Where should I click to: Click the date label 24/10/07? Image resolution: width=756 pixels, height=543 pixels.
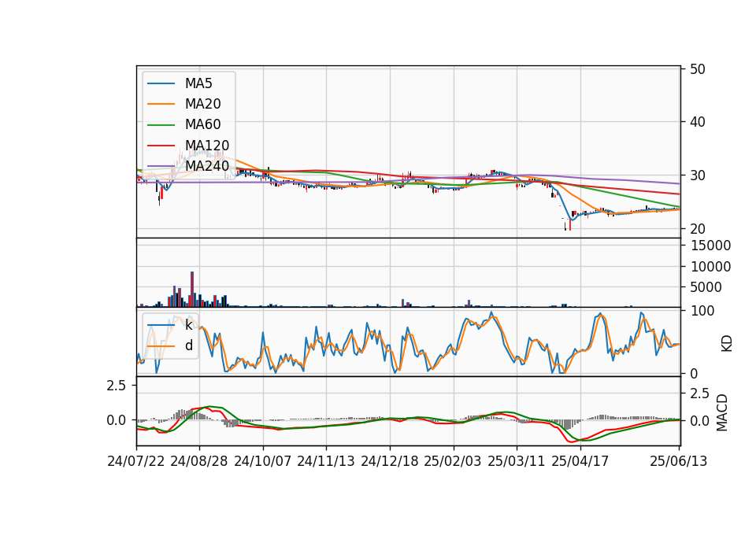point(263,461)
